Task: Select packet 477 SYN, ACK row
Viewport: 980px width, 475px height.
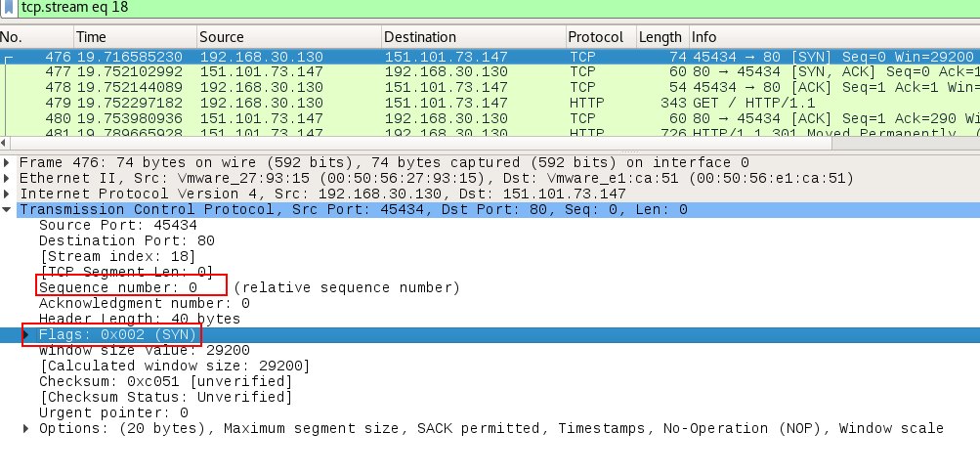Action: coord(490,72)
